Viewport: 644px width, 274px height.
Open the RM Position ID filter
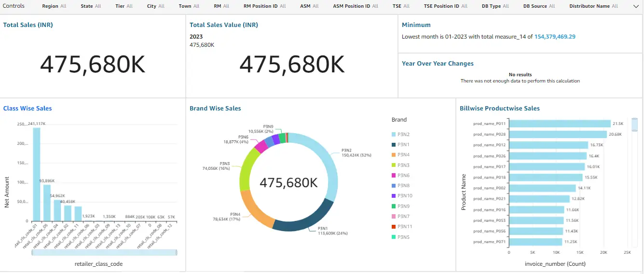(264, 6)
